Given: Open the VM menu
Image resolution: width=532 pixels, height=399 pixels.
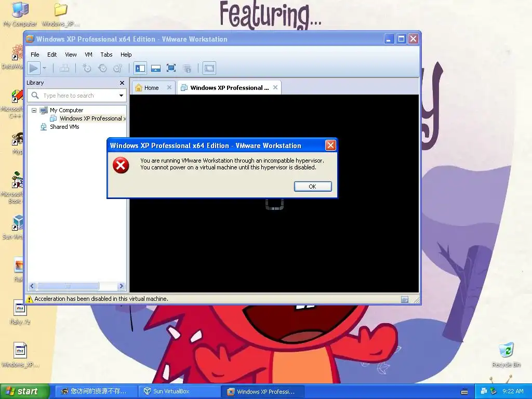Looking at the screenshot, I should [x=88, y=55].
